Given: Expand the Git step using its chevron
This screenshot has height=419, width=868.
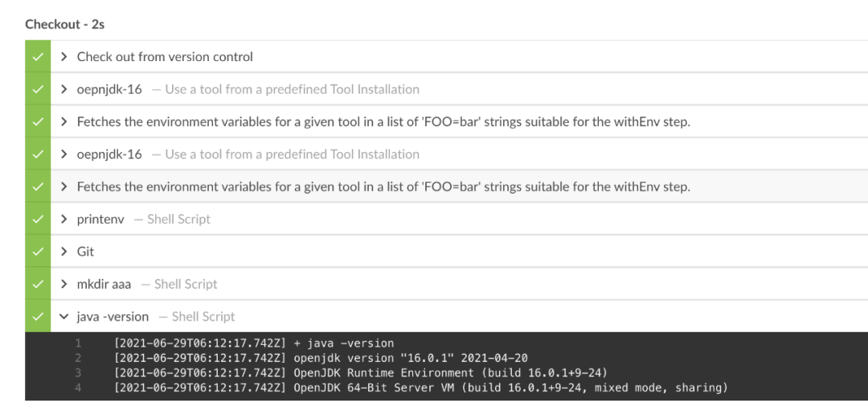Looking at the screenshot, I should click(x=64, y=252).
